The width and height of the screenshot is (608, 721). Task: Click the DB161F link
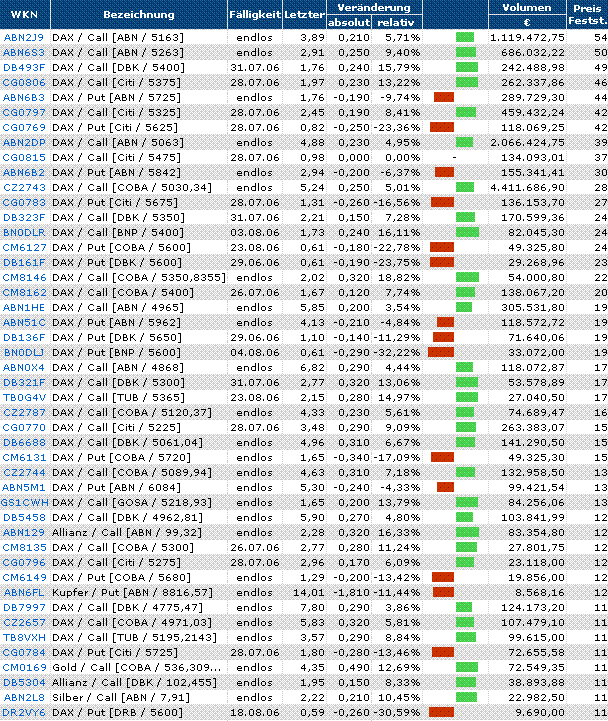(24, 263)
